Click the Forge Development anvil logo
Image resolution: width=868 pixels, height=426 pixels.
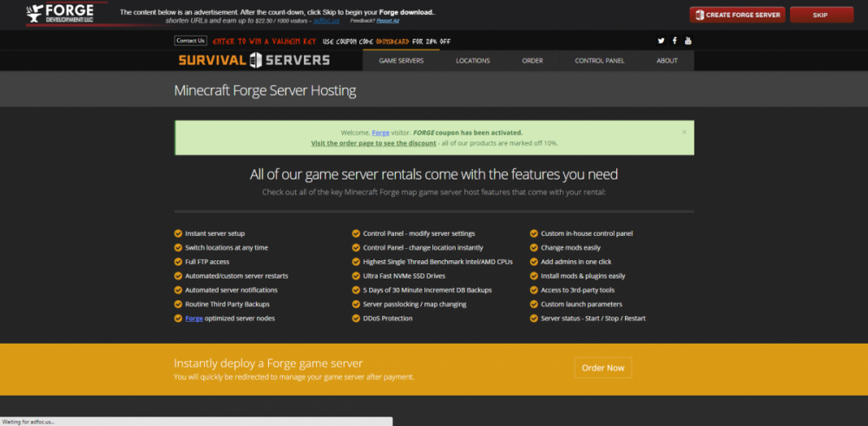(x=58, y=14)
